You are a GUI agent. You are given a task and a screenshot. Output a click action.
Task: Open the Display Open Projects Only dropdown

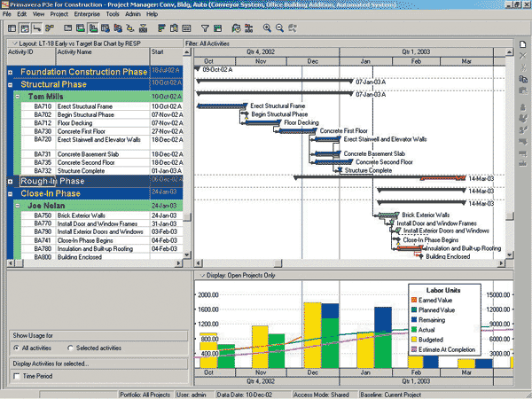pos(202,275)
